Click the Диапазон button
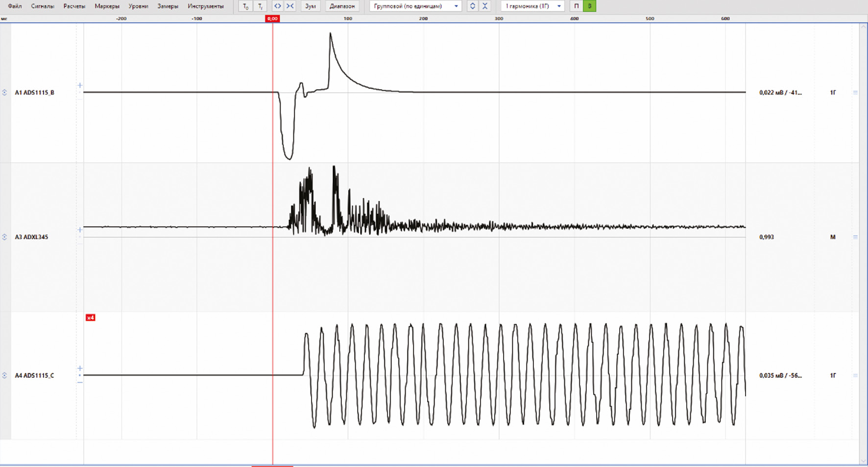This screenshot has width=868, height=467. [342, 6]
